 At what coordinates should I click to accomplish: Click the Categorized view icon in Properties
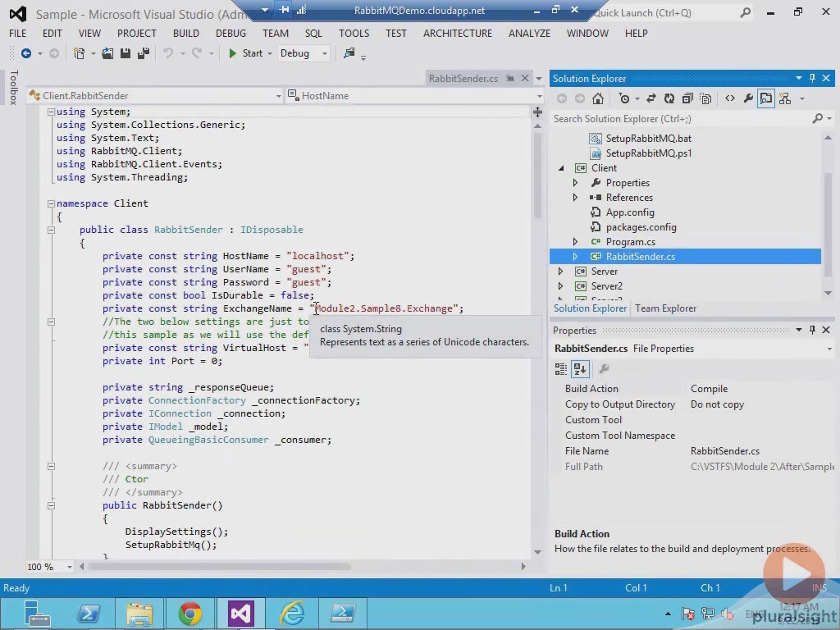tap(561, 368)
